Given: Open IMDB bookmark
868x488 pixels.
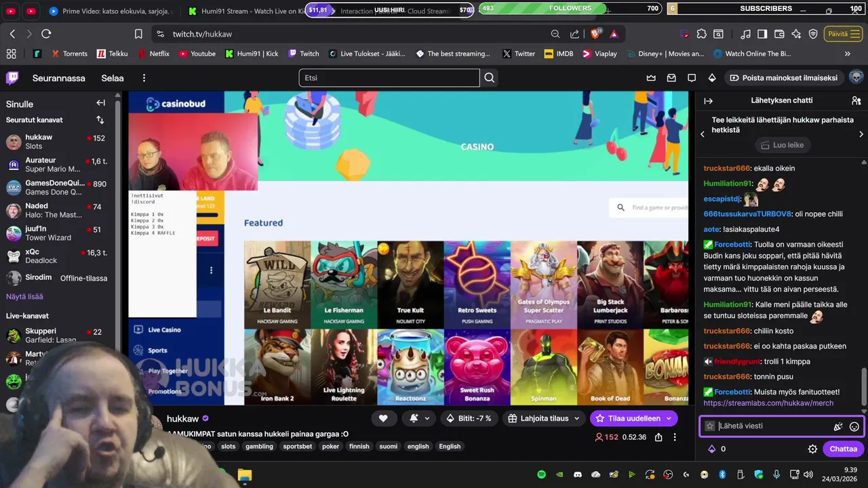Looking at the screenshot, I should point(558,54).
